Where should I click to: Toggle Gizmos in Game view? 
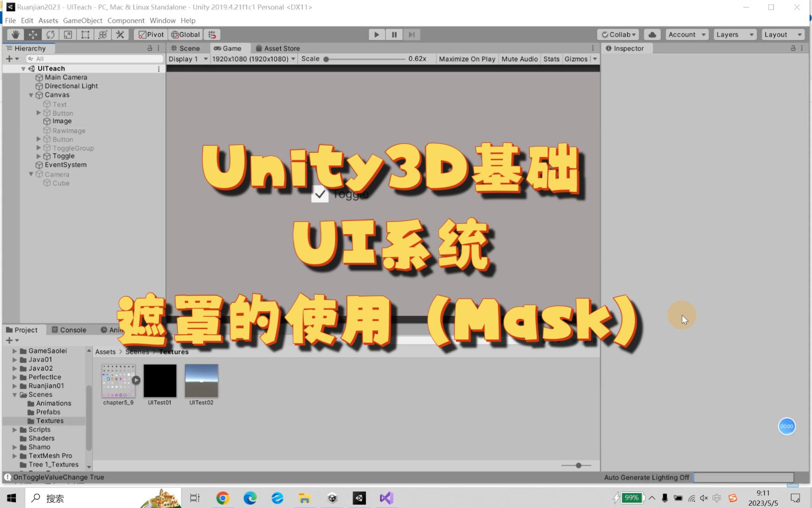tap(576, 59)
